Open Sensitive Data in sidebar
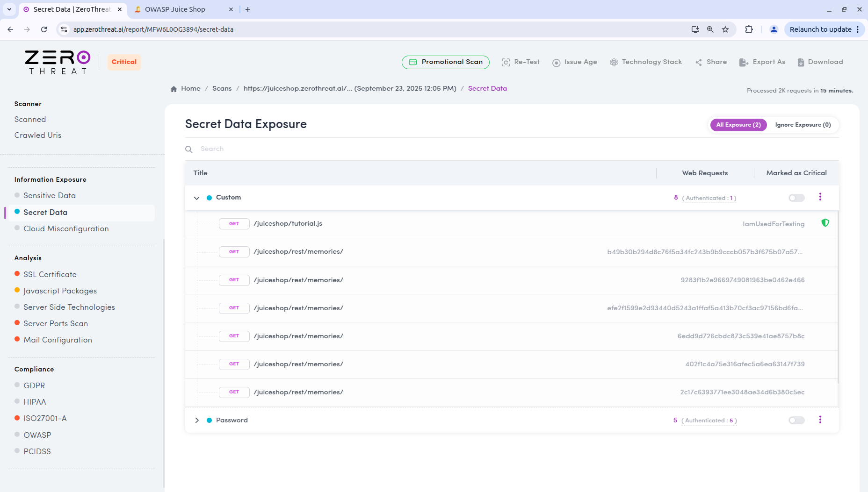868x492 pixels. (50, 195)
